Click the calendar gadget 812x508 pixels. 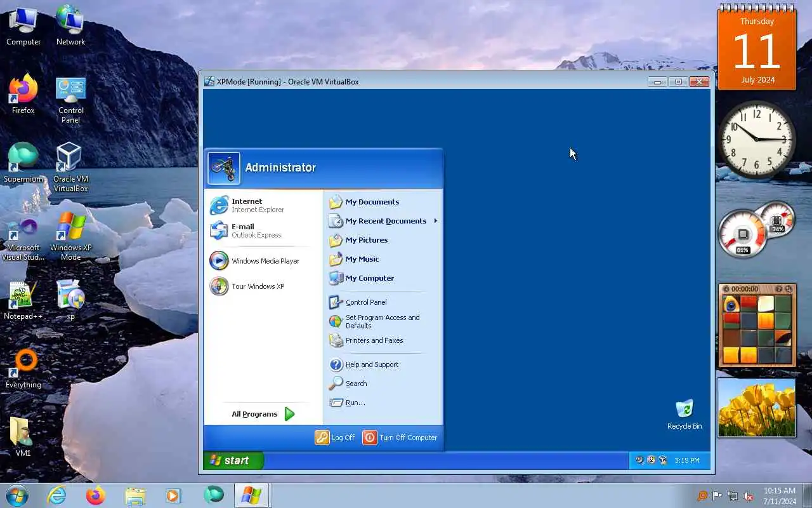tap(757, 48)
